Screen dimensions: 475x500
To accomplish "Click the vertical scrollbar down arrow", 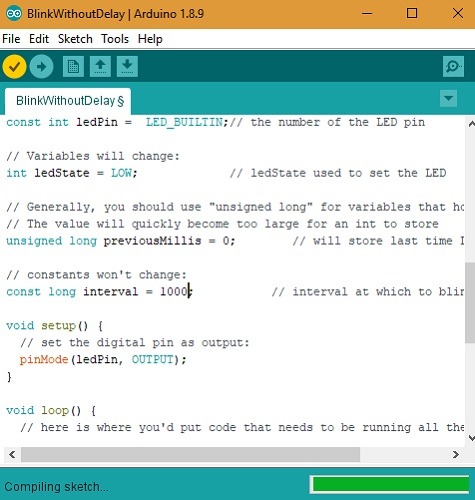I will (x=471, y=438).
